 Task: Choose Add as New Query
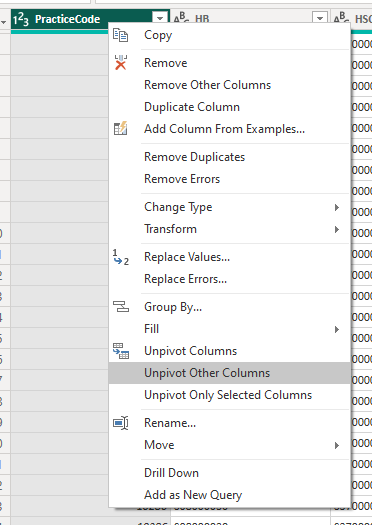[229, 495]
